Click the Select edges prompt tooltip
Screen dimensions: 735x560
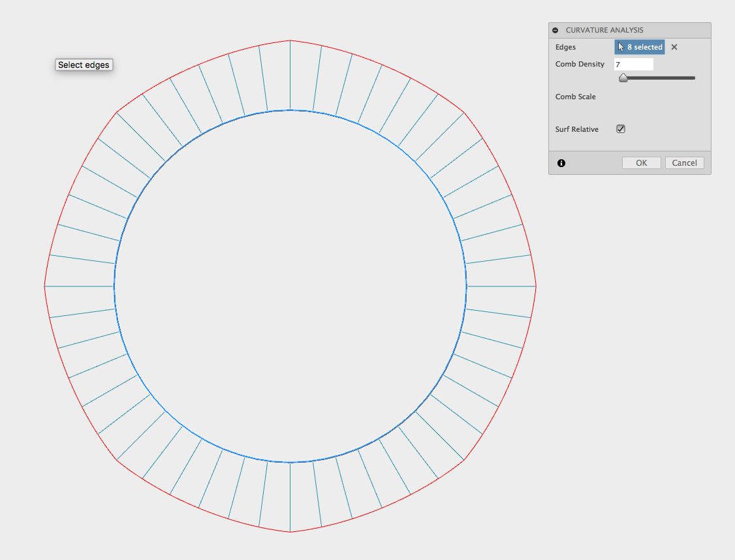pyautogui.click(x=84, y=65)
